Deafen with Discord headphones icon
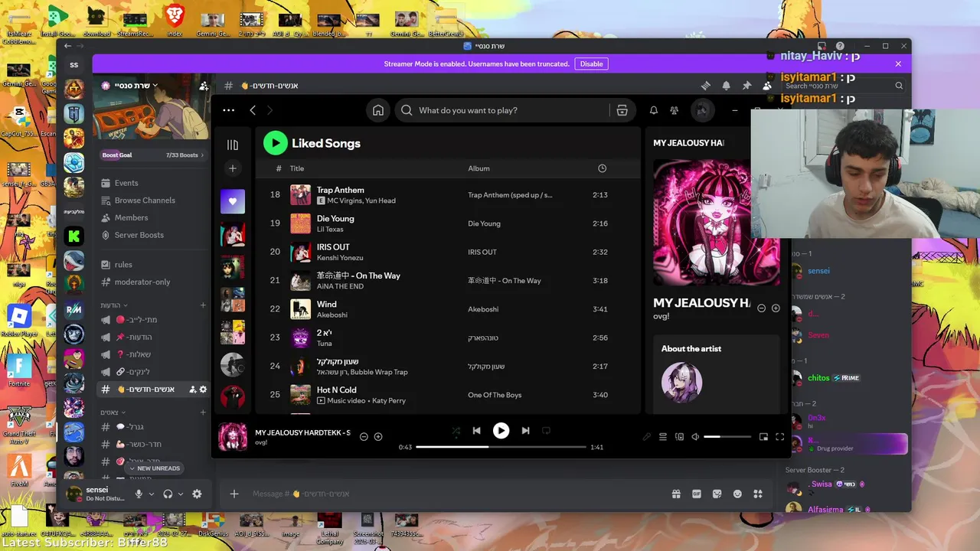This screenshot has width=980, height=551. point(168,494)
